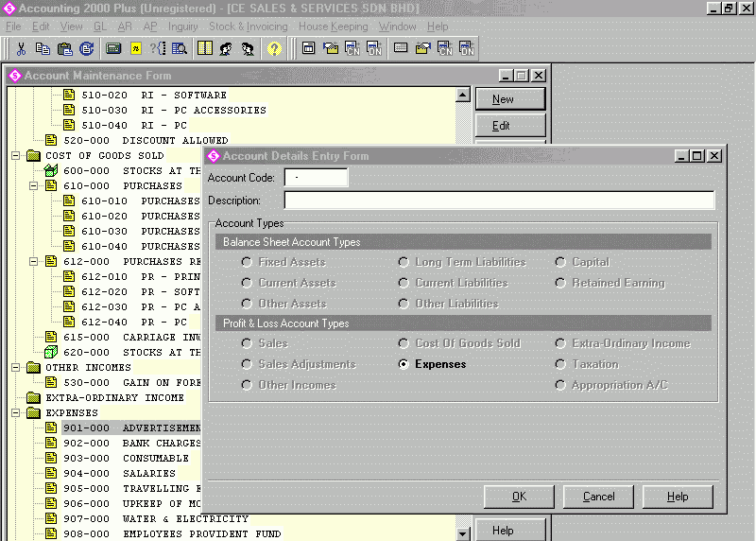The height and width of the screenshot is (541, 756).
Task: Collapse the Expenses tree node
Action: pos(16,412)
